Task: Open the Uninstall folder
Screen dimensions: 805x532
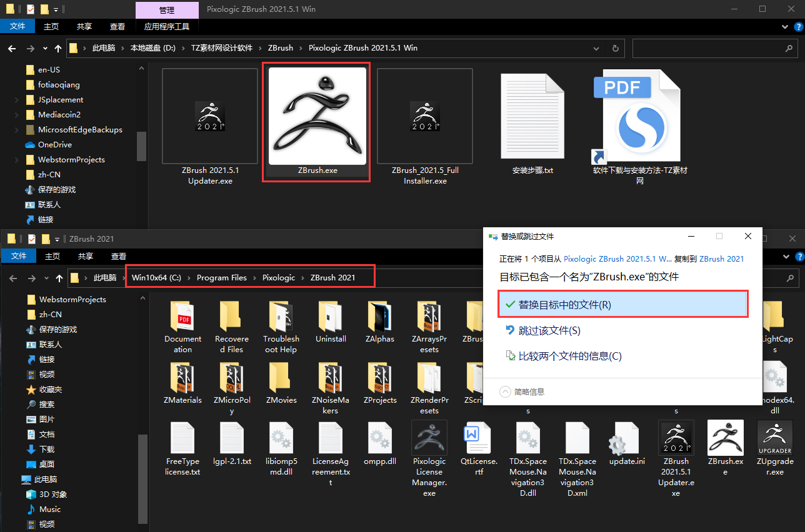Action: 331,322
